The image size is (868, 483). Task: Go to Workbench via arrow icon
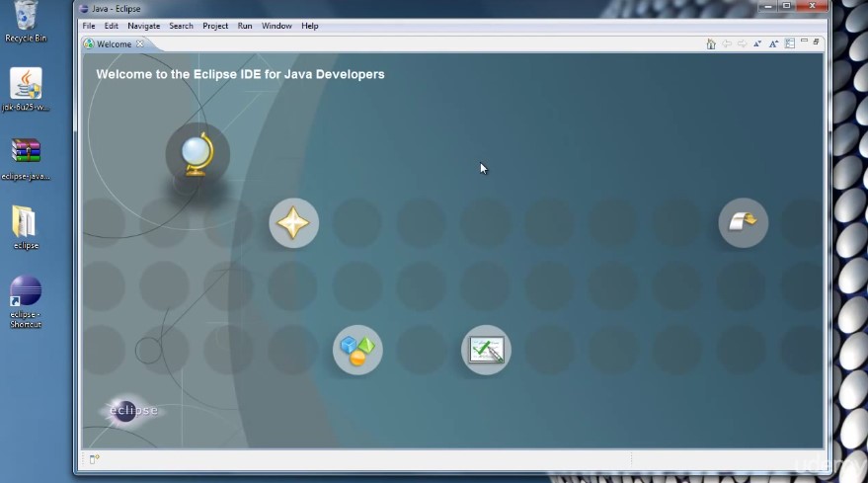pos(743,223)
